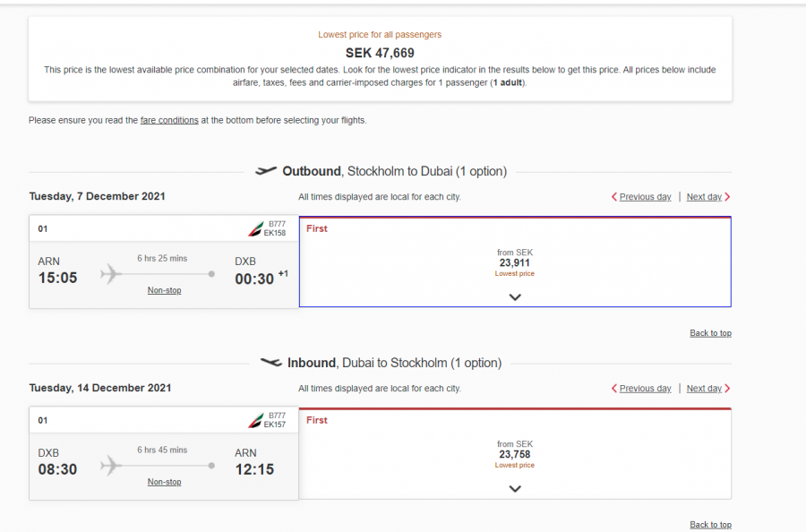The height and width of the screenshot is (532, 806).
Task: Click the airplane icon on ARN–DXB route
Action: 110,274
